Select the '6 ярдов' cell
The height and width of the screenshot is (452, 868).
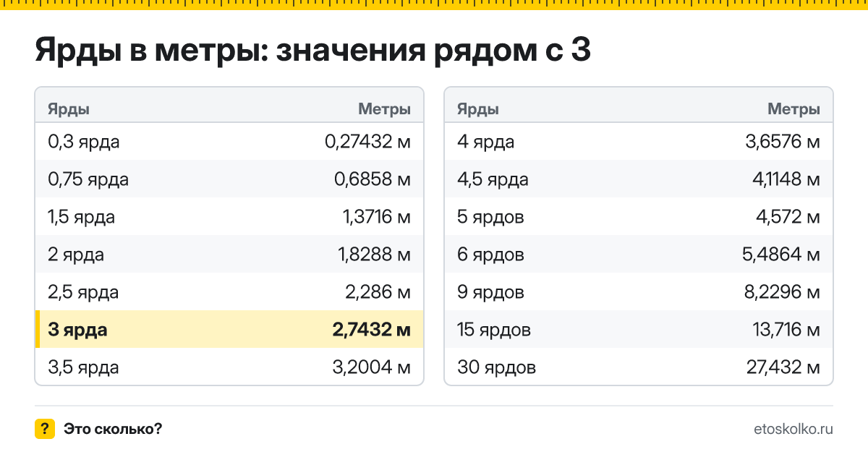coord(491,255)
